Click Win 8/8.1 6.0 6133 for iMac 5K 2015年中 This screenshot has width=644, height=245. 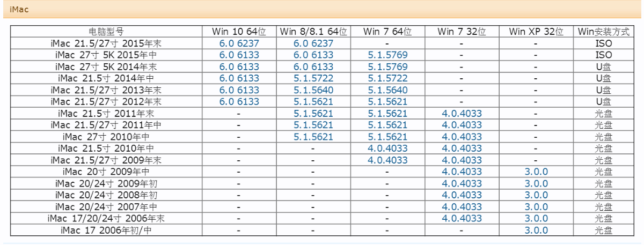(313, 55)
